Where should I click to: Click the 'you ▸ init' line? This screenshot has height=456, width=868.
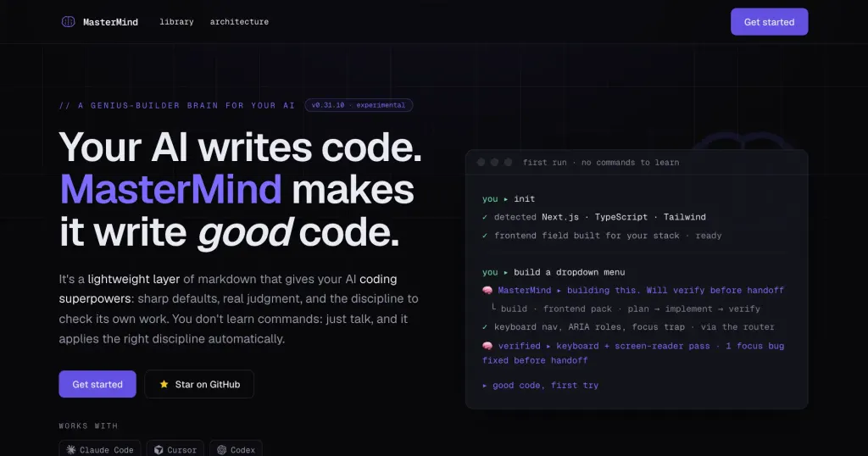click(509, 198)
